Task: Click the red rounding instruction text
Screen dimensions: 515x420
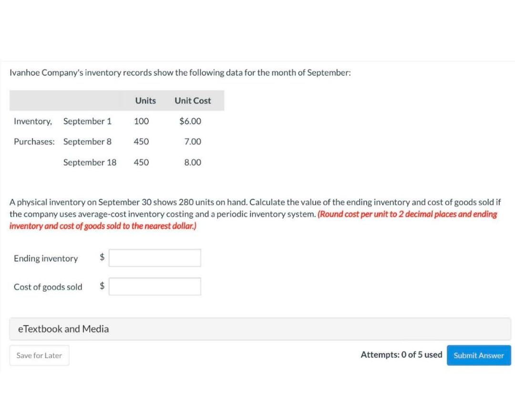Action: point(253,220)
